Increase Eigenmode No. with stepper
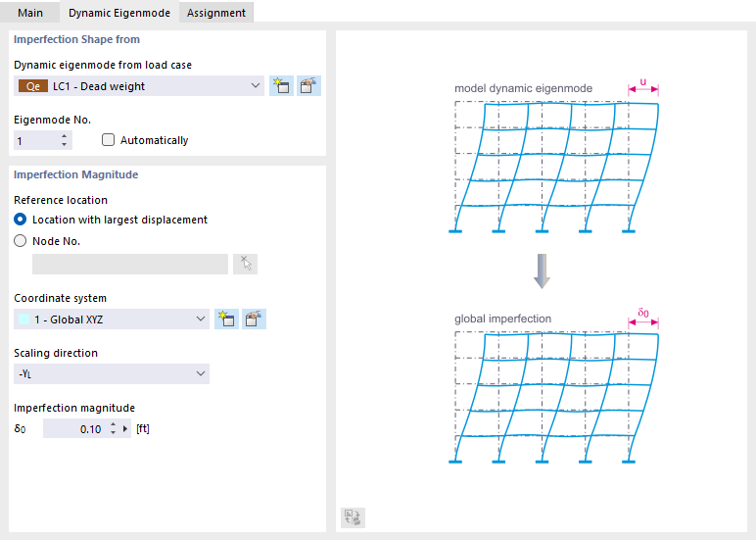 65,136
